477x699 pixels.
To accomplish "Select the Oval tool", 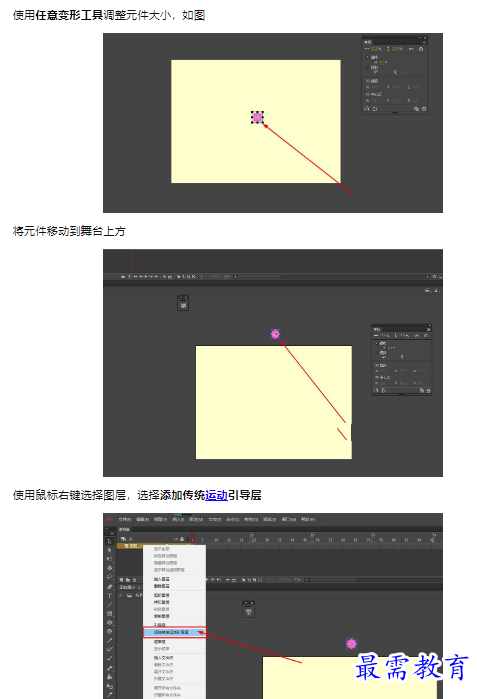I will tap(110, 622).
